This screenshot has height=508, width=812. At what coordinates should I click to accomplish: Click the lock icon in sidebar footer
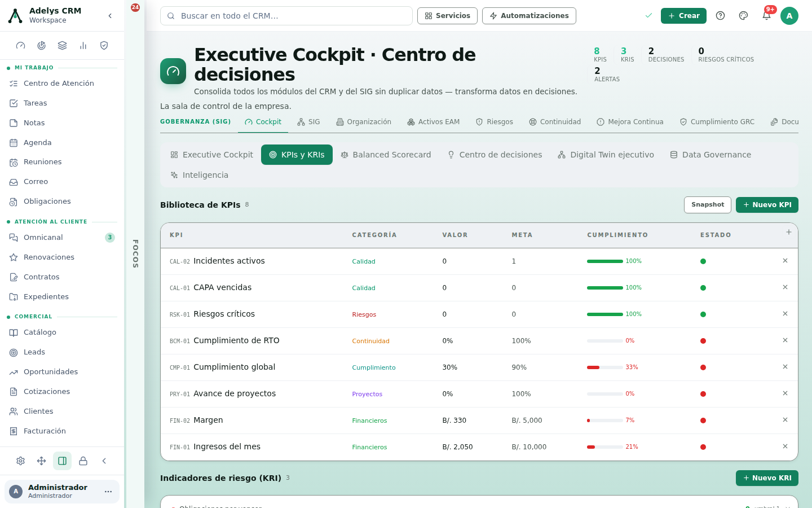[83, 461]
